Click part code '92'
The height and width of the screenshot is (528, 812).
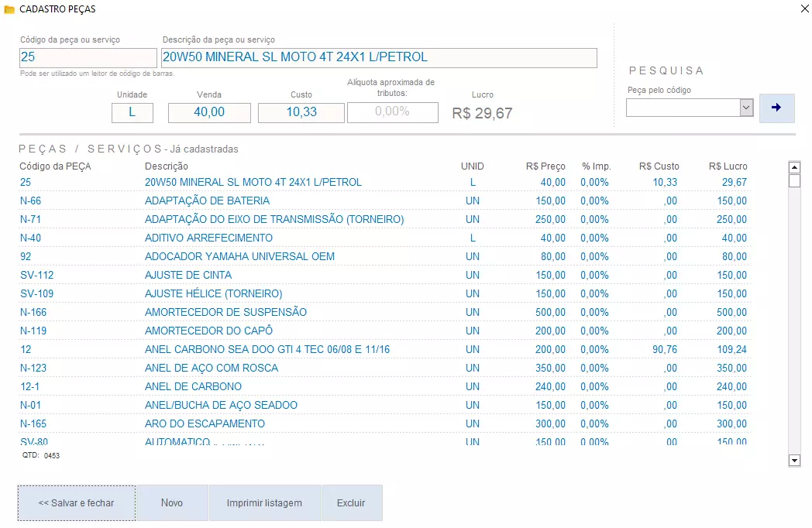coord(26,257)
